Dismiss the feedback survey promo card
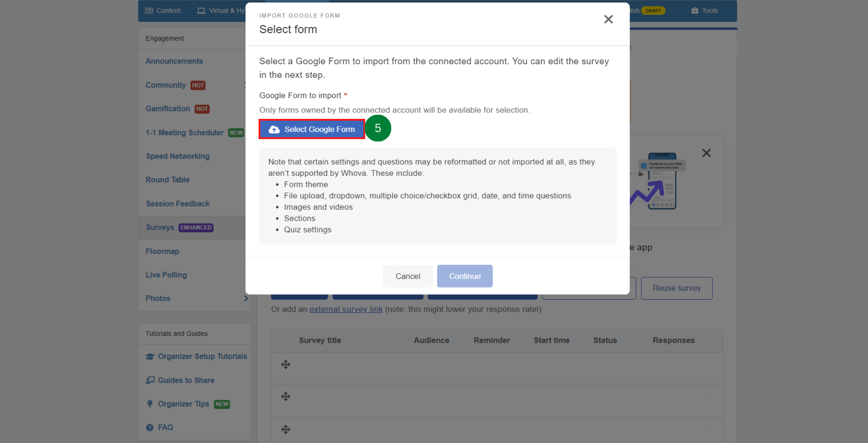 pos(707,153)
